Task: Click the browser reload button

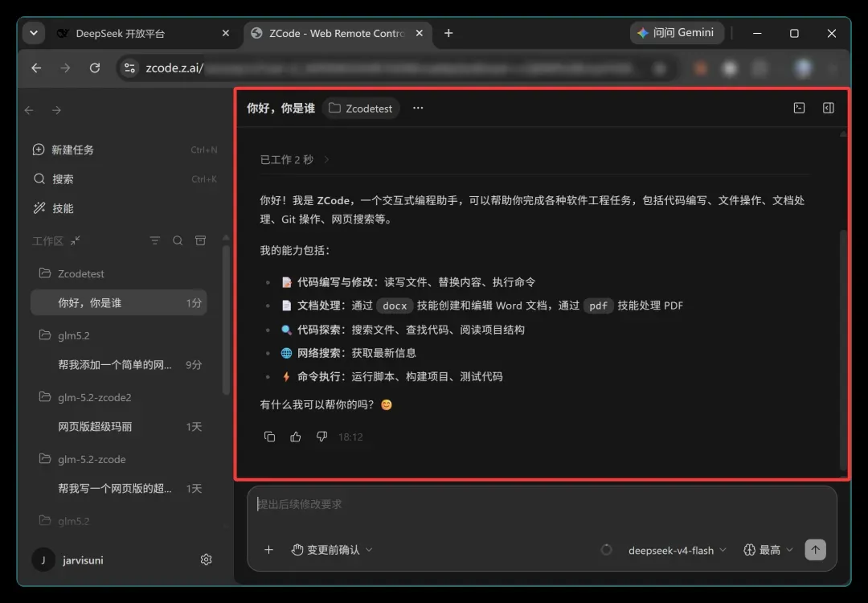Action: click(x=95, y=68)
